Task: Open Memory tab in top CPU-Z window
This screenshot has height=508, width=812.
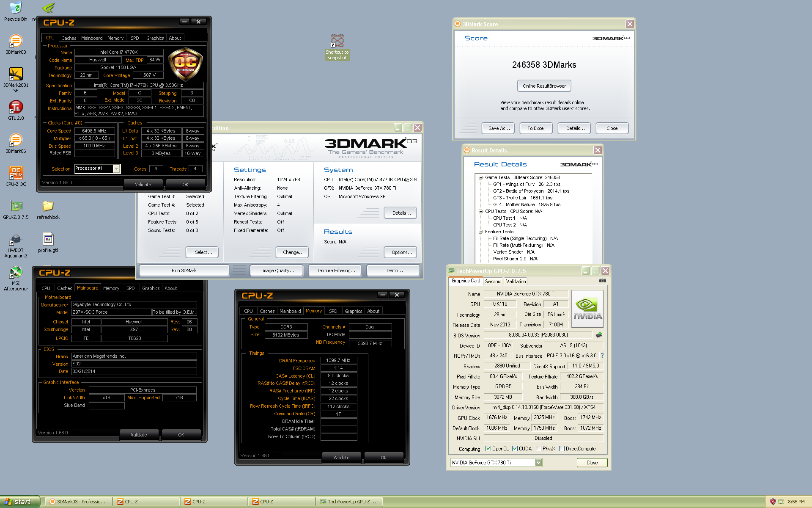Action: coord(115,38)
